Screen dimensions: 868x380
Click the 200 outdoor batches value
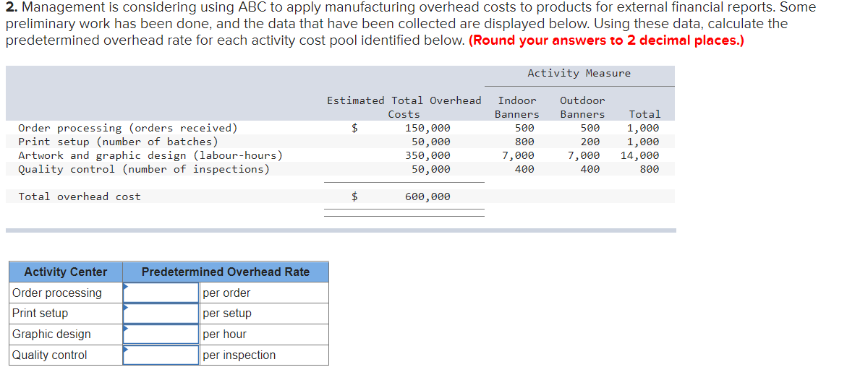[x=590, y=142]
